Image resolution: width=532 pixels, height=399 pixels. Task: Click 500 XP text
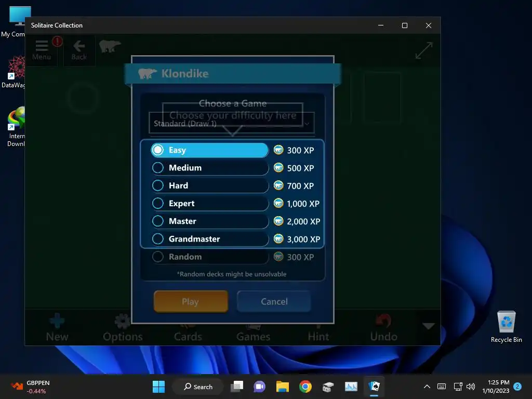pos(300,168)
